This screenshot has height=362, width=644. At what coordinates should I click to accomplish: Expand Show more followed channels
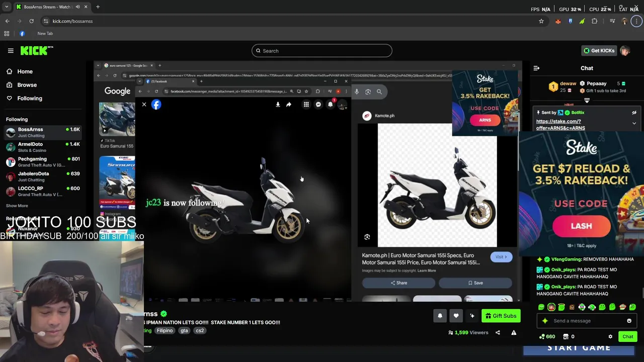17,206
